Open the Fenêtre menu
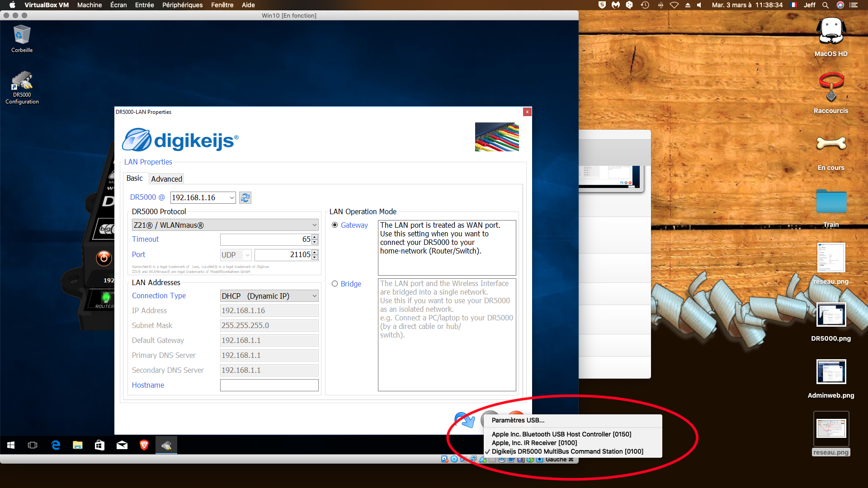 click(x=222, y=5)
